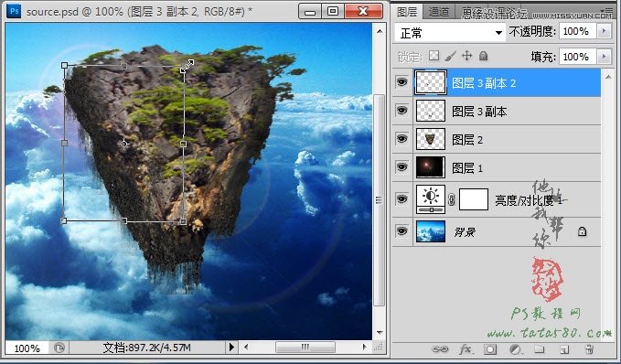Click document size 文档:897.2K/4.57M text
The height and width of the screenshot is (364, 621).
[x=147, y=348]
